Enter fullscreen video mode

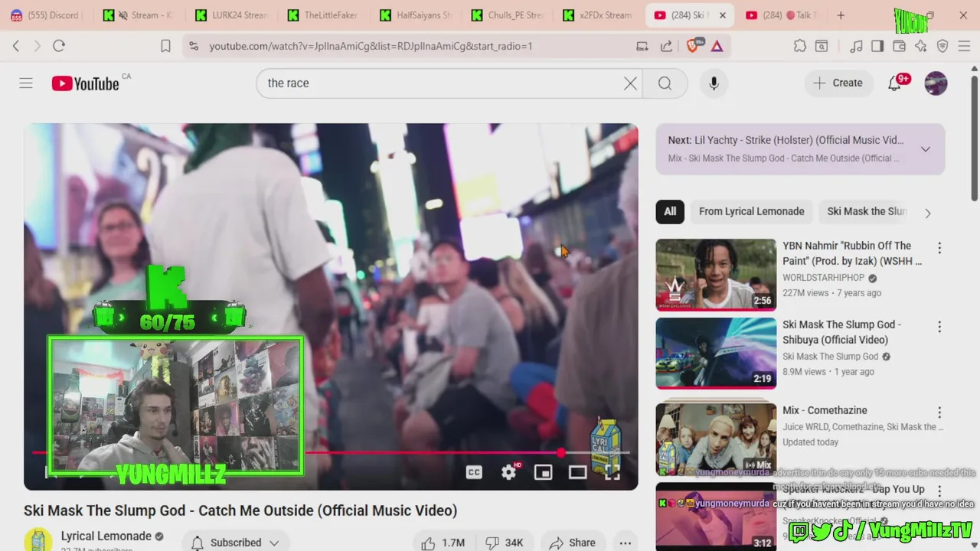click(x=612, y=472)
